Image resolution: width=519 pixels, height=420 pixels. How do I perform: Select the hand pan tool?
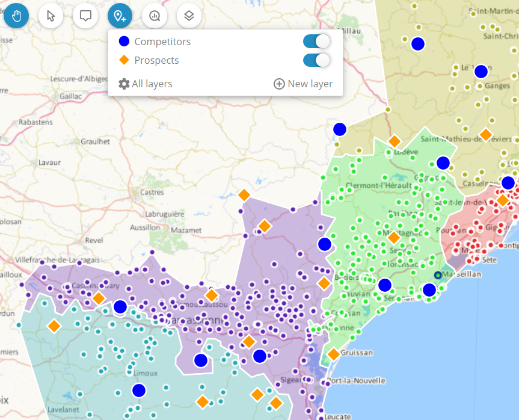point(16,16)
